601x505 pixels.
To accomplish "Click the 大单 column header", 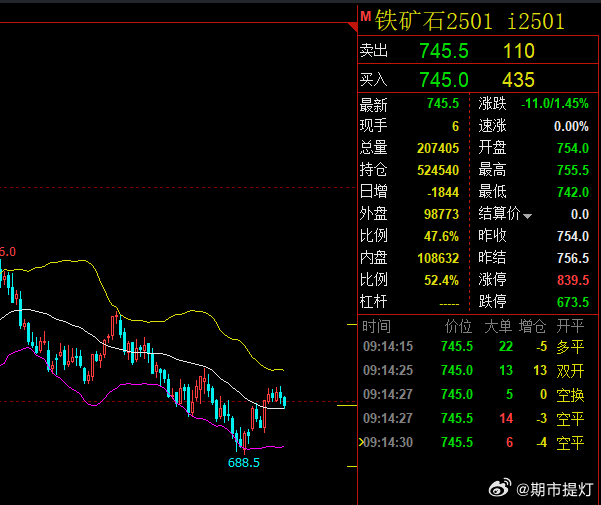I will tap(498, 326).
